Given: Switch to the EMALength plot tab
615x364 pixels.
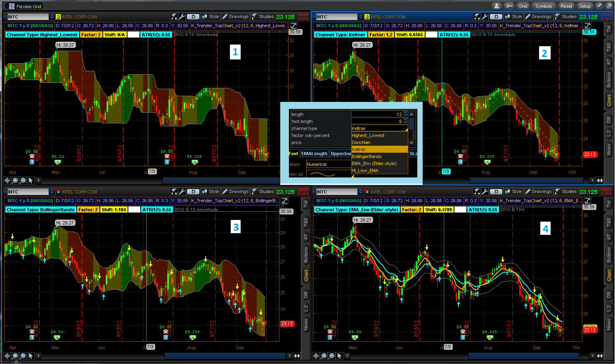Looking at the screenshot, I should (x=314, y=154).
